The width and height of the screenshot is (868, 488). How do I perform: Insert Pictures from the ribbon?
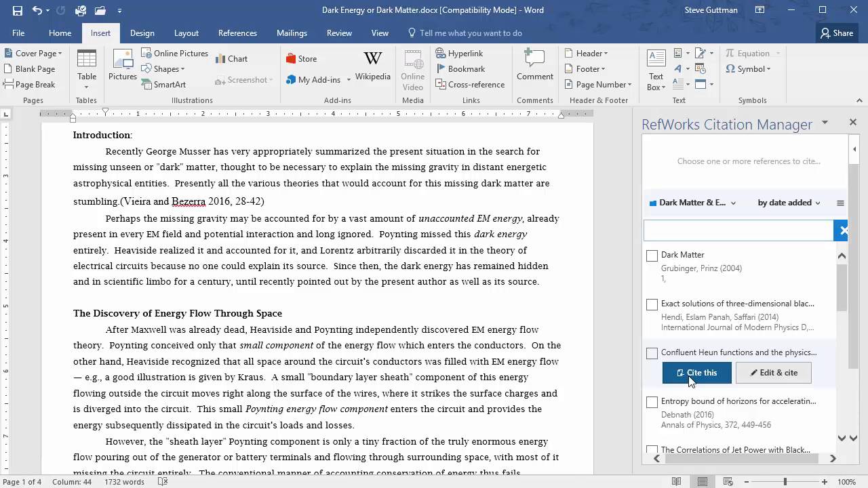123,66
